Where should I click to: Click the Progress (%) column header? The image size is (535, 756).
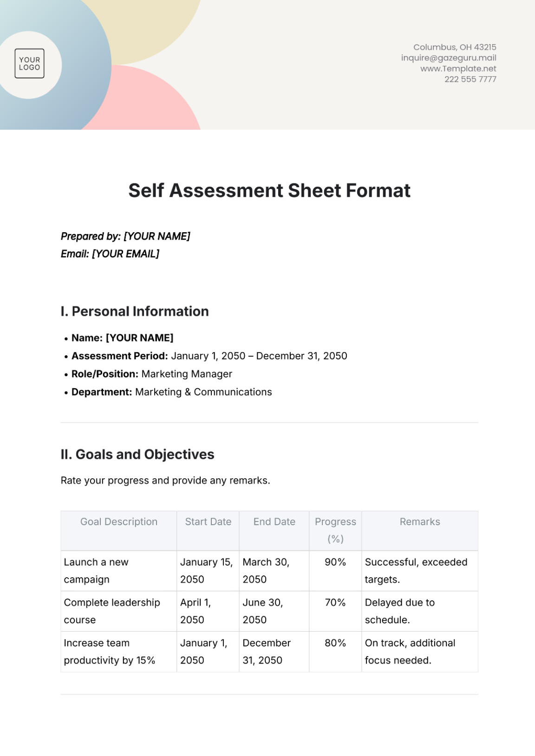tap(335, 531)
